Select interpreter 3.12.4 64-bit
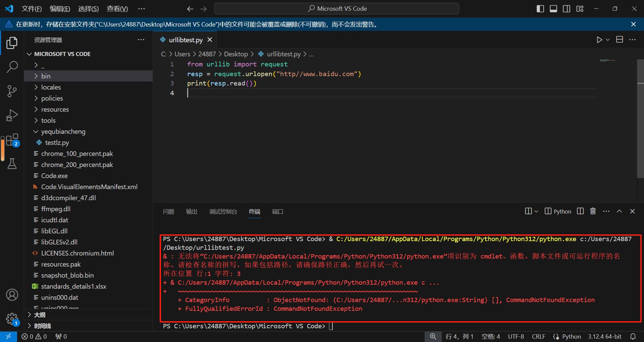644x342 pixels. coord(604,336)
